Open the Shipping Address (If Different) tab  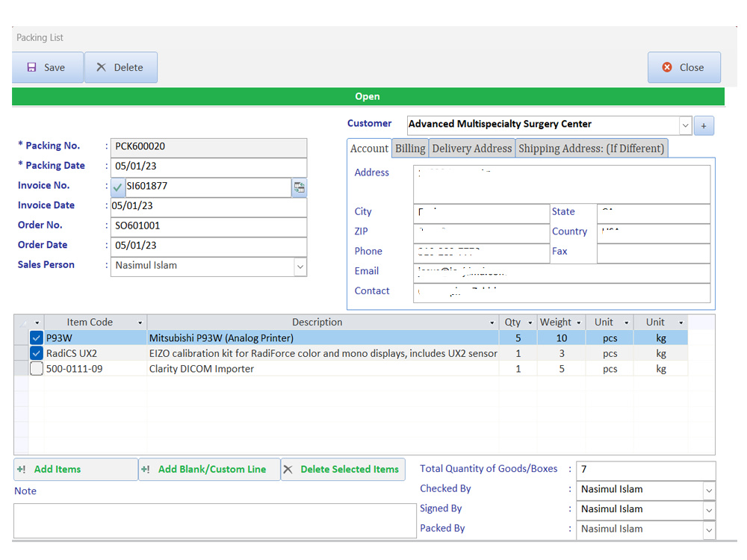[x=591, y=149]
